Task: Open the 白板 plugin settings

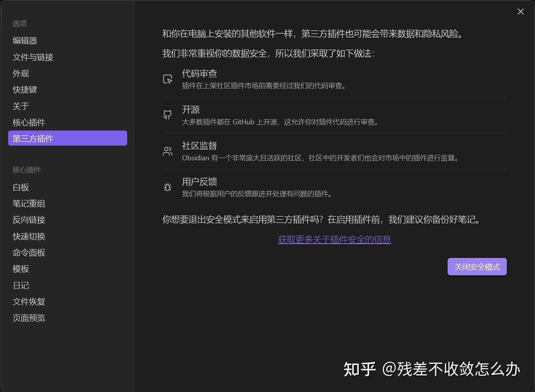Action: point(68,187)
